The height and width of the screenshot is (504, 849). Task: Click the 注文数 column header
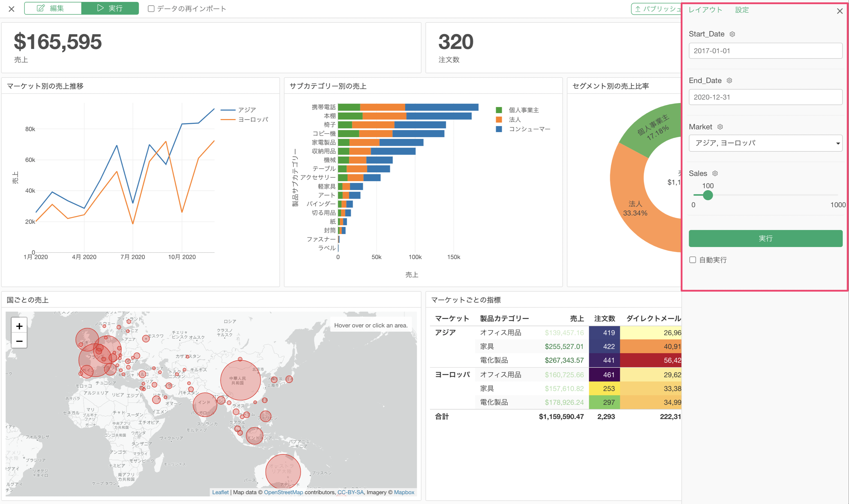pyautogui.click(x=604, y=318)
